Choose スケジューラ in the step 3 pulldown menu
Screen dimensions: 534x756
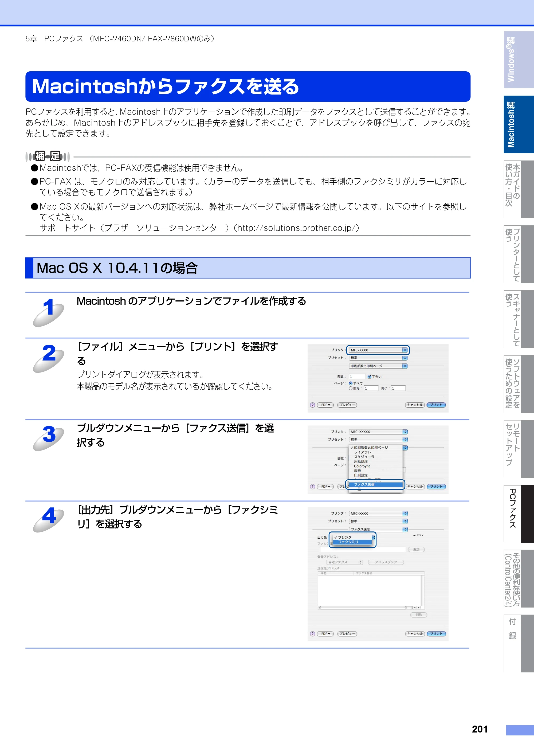point(376,457)
